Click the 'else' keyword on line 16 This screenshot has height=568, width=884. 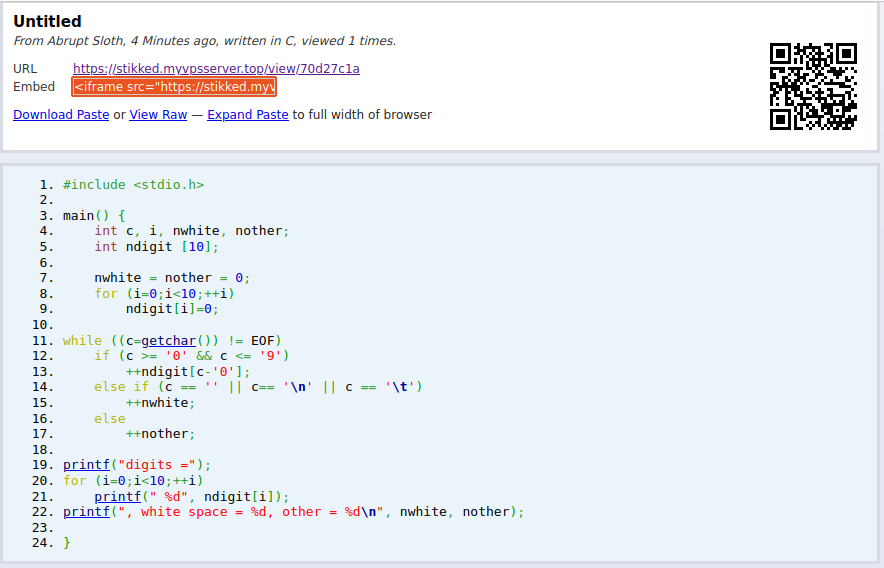(110, 419)
